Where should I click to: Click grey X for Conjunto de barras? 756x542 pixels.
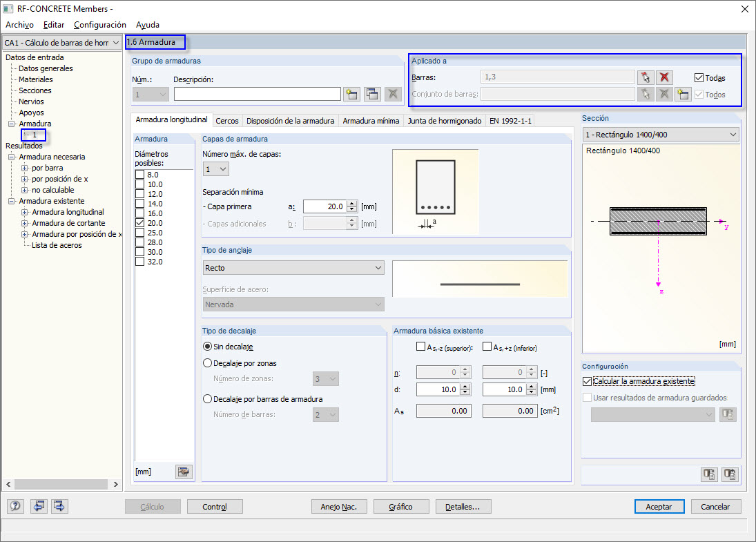[664, 94]
